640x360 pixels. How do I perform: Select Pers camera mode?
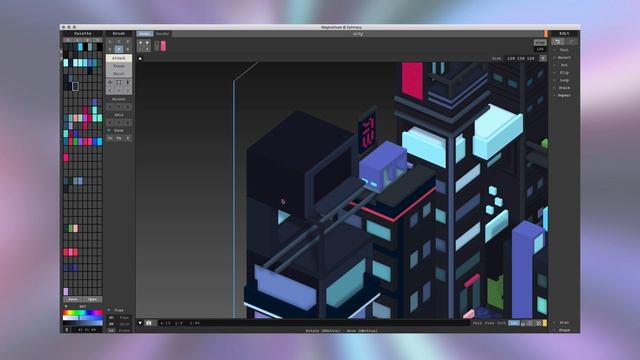pos(477,323)
